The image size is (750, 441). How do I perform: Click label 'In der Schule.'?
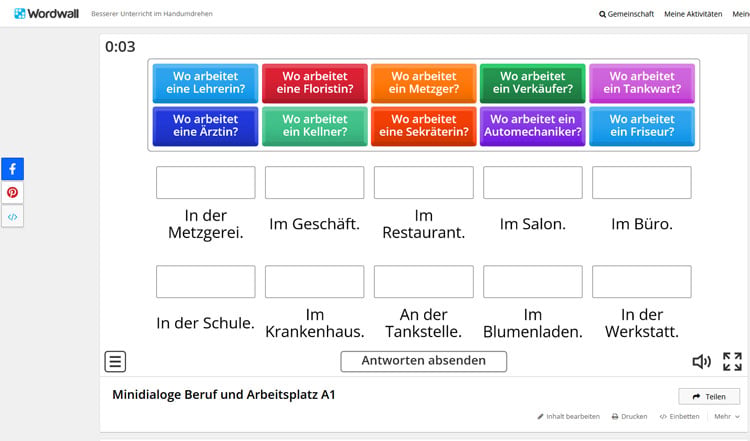pyautogui.click(x=205, y=323)
